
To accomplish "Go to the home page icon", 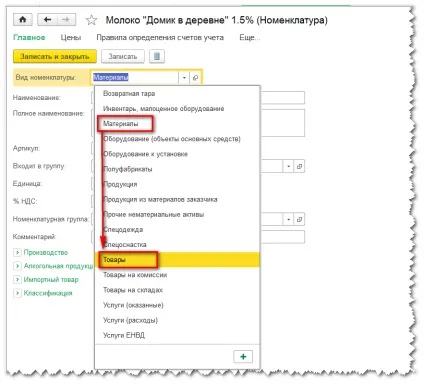I will tap(23, 20).
